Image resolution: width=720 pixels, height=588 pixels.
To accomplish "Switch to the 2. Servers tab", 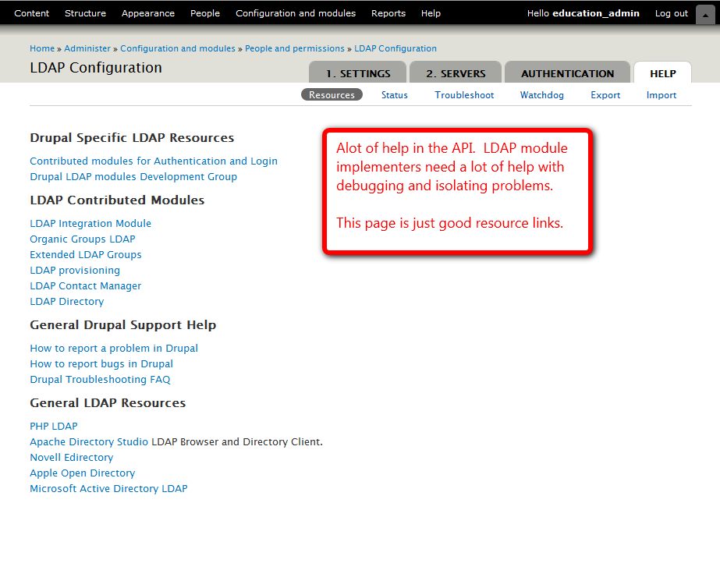I will (456, 73).
